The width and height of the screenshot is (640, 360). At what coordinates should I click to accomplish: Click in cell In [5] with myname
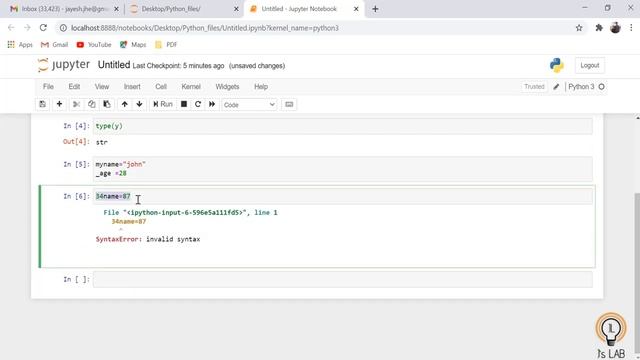[x=342, y=169]
